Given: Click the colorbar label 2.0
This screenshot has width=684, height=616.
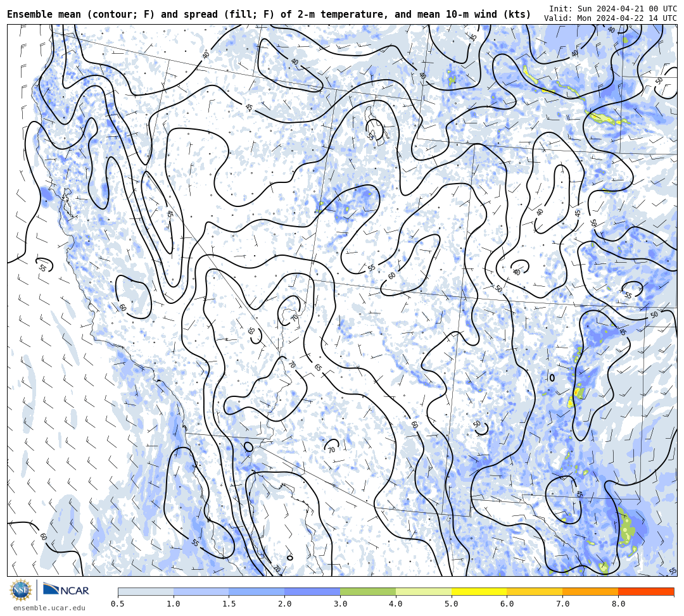Looking at the screenshot, I should point(284,604).
